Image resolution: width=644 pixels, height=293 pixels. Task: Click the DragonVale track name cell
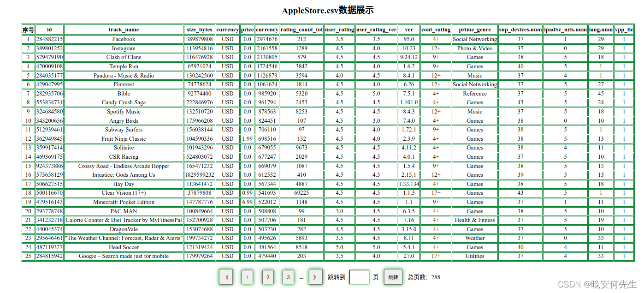(124, 229)
